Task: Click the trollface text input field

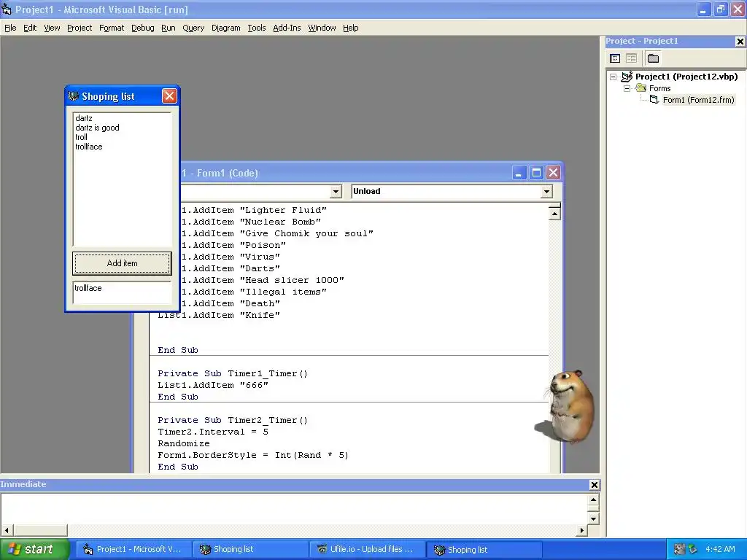Action: point(122,292)
